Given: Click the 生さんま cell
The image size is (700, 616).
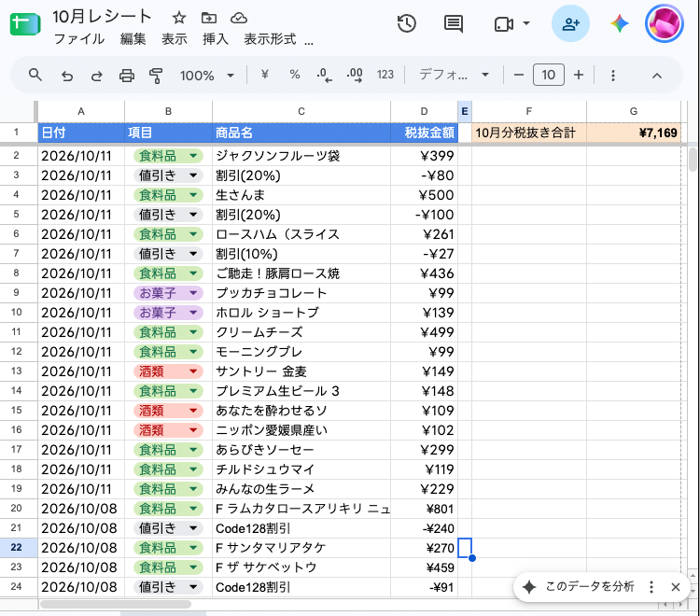Looking at the screenshot, I should click(301, 195).
